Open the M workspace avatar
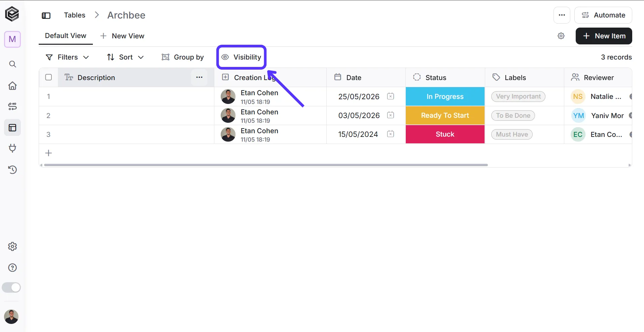This screenshot has width=644, height=332. 12,39
